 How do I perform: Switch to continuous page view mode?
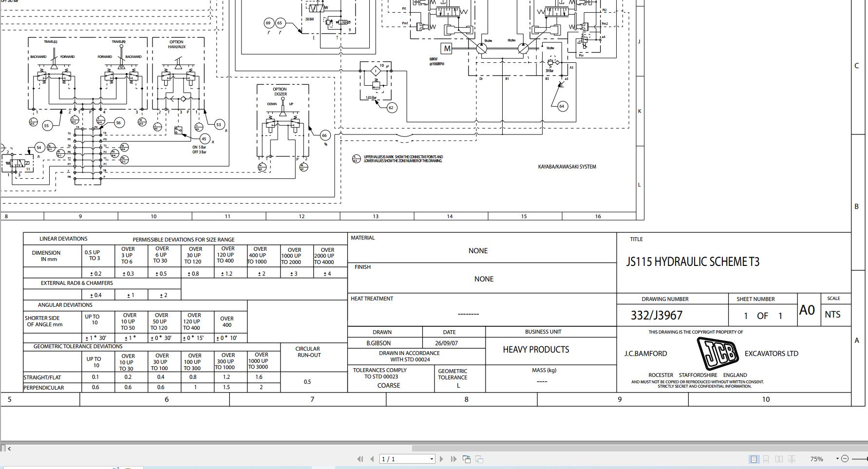pos(767,459)
